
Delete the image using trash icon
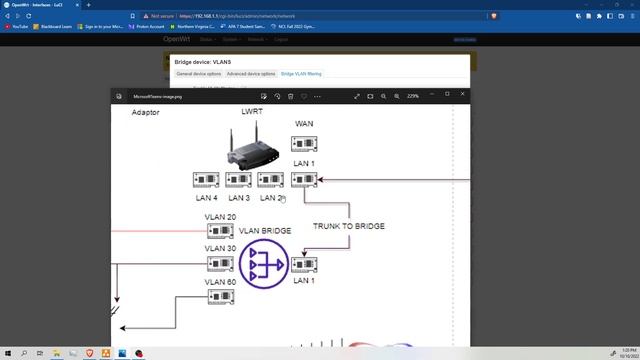coord(291,96)
